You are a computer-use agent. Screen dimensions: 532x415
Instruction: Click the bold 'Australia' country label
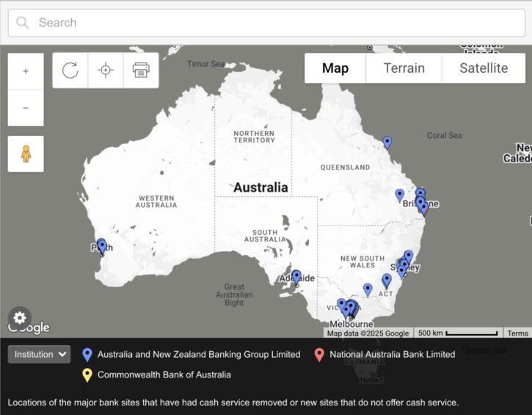260,187
